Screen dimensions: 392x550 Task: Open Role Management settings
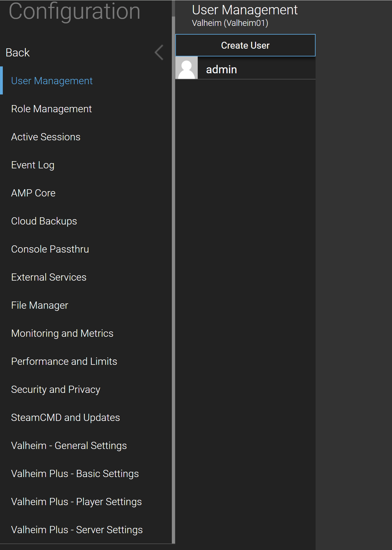pos(51,109)
